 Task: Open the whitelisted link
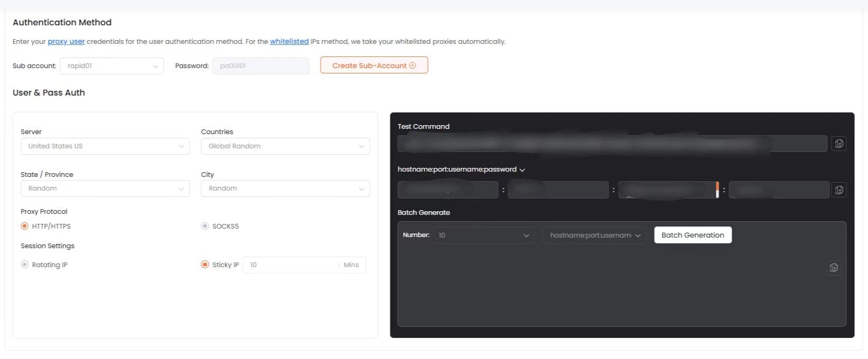coord(289,41)
